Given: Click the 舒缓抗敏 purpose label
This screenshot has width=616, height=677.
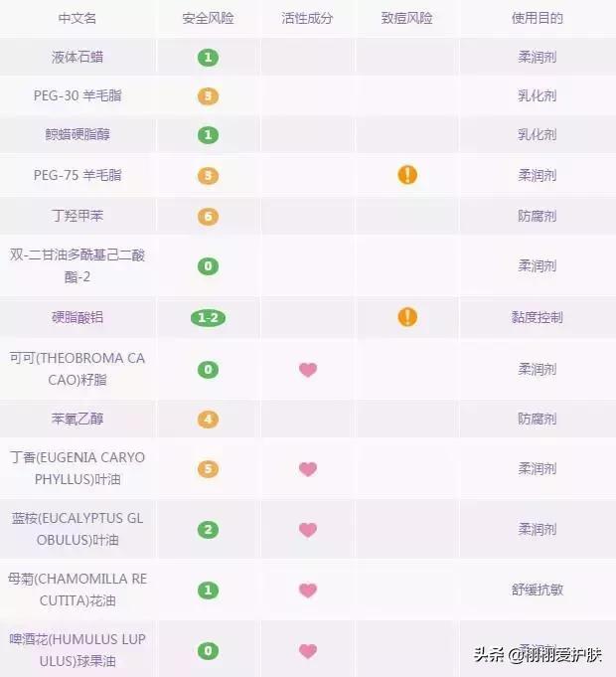Looking at the screenshot, I should pyautogui.click(x=538, y=590).
